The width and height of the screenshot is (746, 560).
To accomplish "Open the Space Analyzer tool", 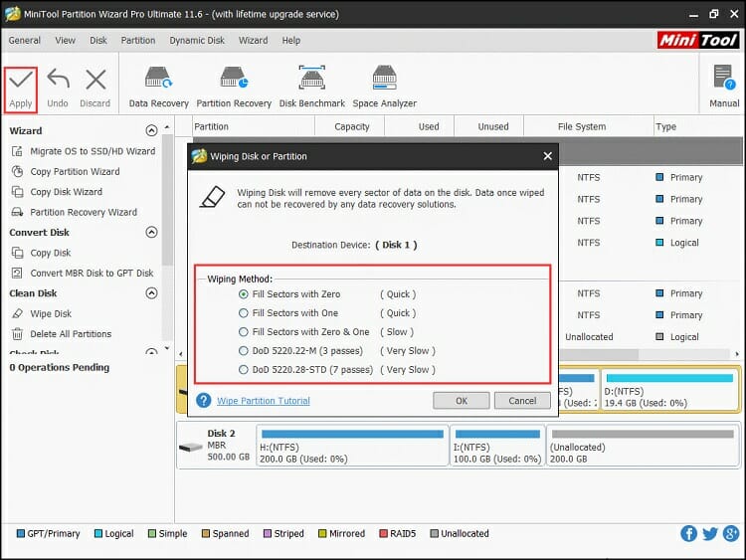I will coord(385,79).
